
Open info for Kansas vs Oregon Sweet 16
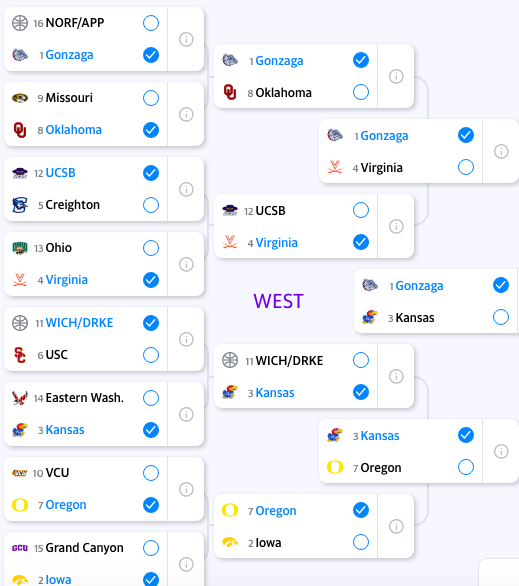click(x=501, y=451)
